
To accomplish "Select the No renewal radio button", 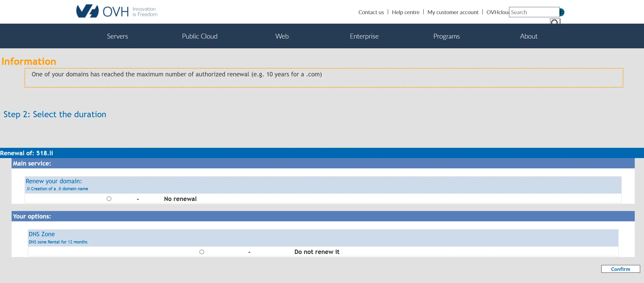I will coord(109,199).
